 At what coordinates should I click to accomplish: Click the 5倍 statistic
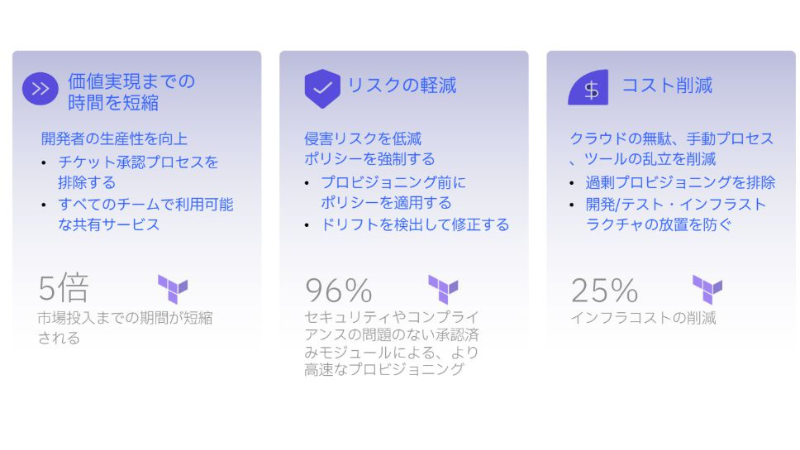[x=64, y=289]
